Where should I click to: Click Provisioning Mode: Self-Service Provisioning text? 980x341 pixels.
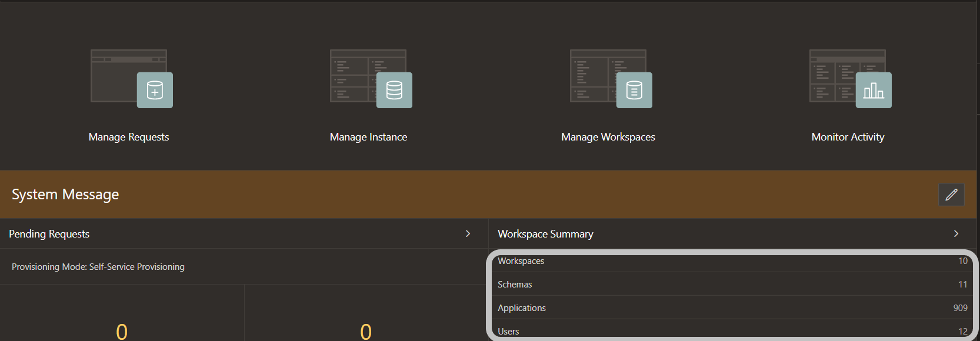98,267
